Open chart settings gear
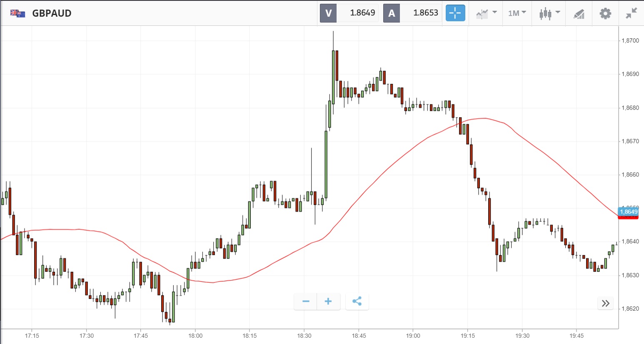This screenshot has width=644, height=344. coord(605,13)
